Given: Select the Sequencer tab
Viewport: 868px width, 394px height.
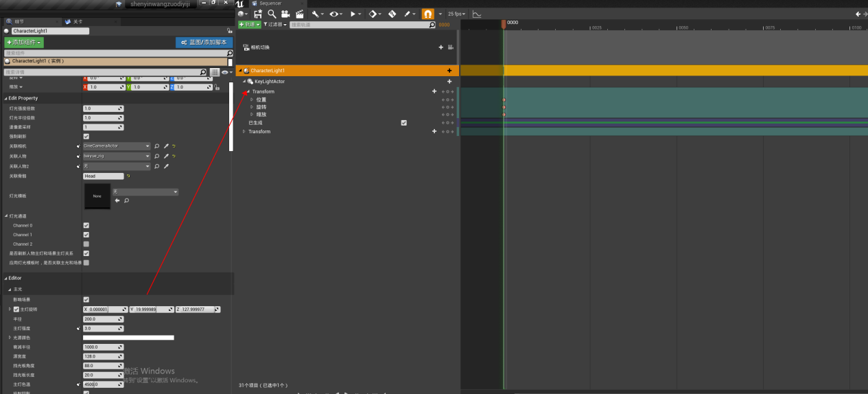Looking at the screenshot, I should coord(270,3).
